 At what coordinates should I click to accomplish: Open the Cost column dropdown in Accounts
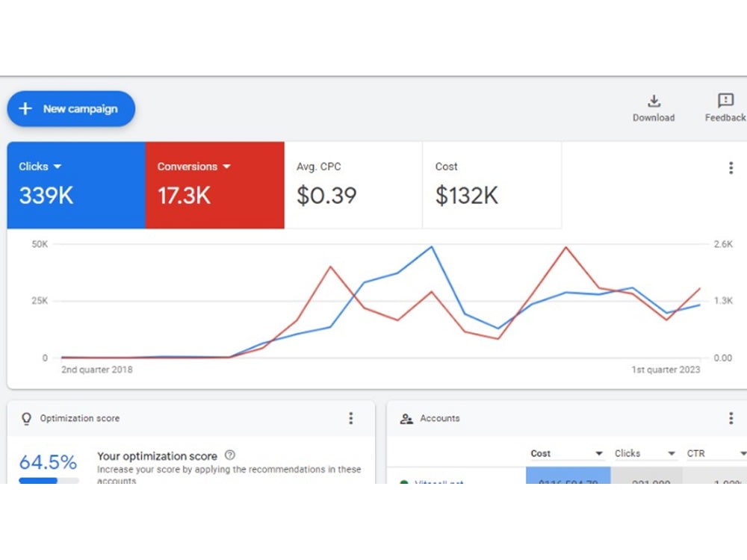[x=599, y=454]
